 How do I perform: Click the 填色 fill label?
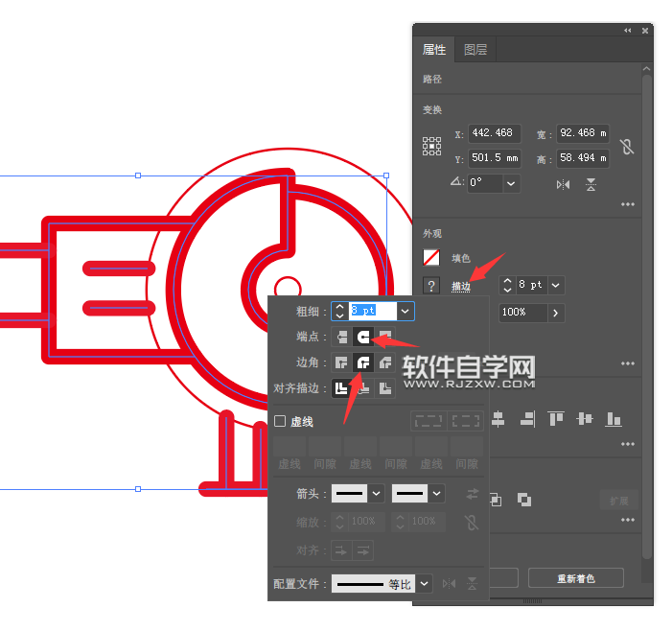461,259
